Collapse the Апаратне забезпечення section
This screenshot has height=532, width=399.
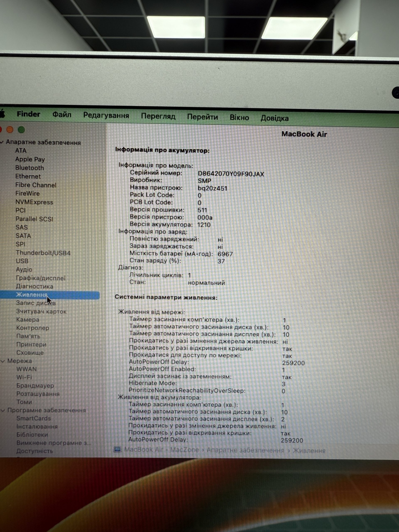tap(2, 142)
